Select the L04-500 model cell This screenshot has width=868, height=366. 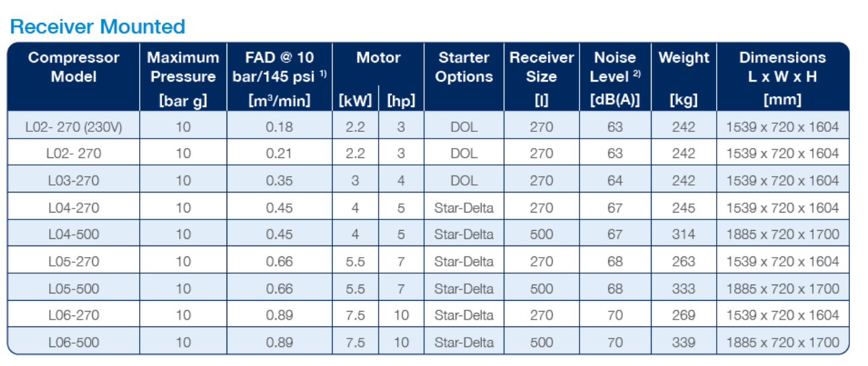tap(74, 234)
